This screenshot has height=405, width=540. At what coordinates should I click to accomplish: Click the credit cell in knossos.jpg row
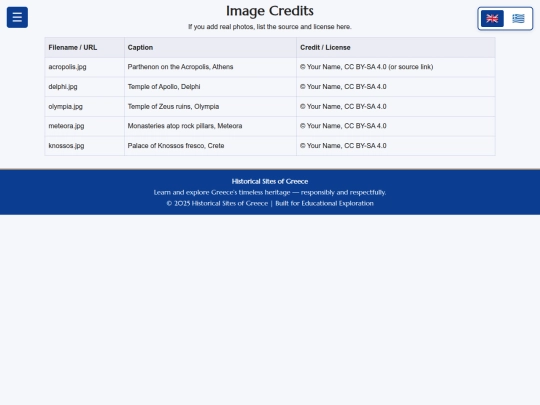(396, 146)
